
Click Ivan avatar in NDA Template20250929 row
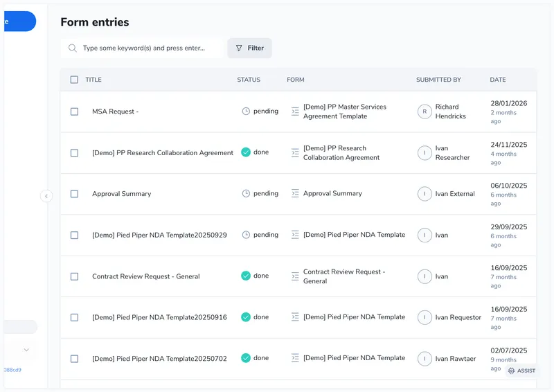click(425, 235)
